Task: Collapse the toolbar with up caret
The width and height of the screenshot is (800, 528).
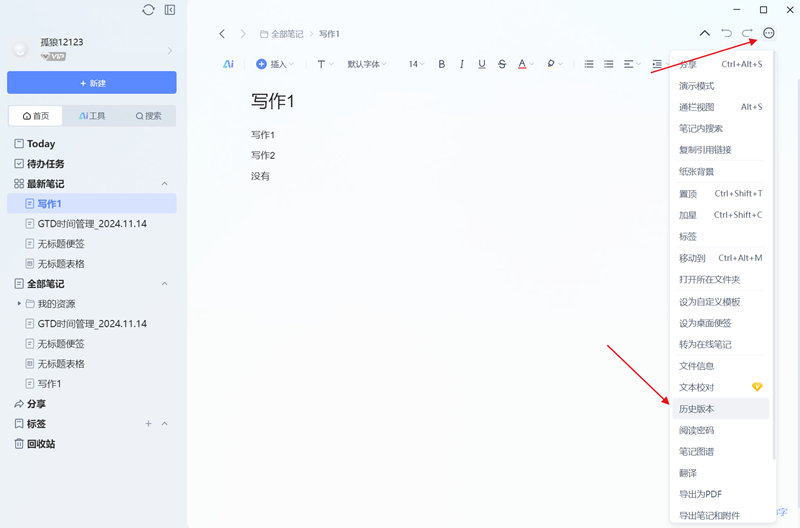Action: click(705, 33)
